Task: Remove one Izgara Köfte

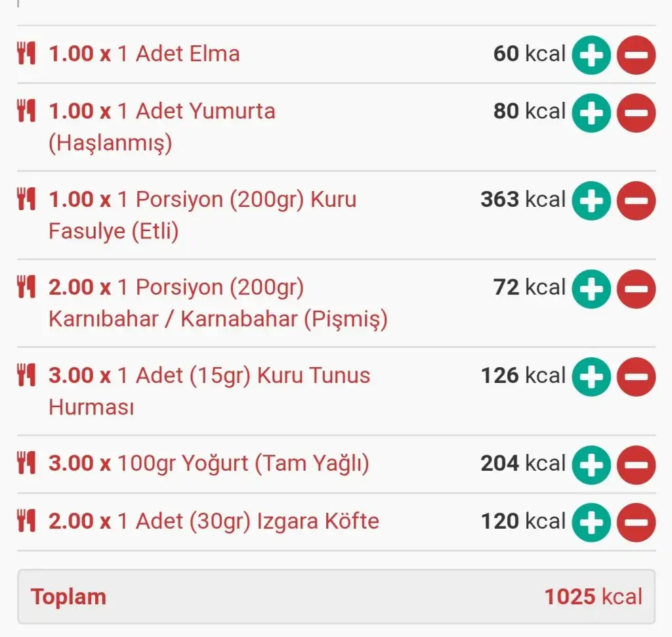Action: 636,523
